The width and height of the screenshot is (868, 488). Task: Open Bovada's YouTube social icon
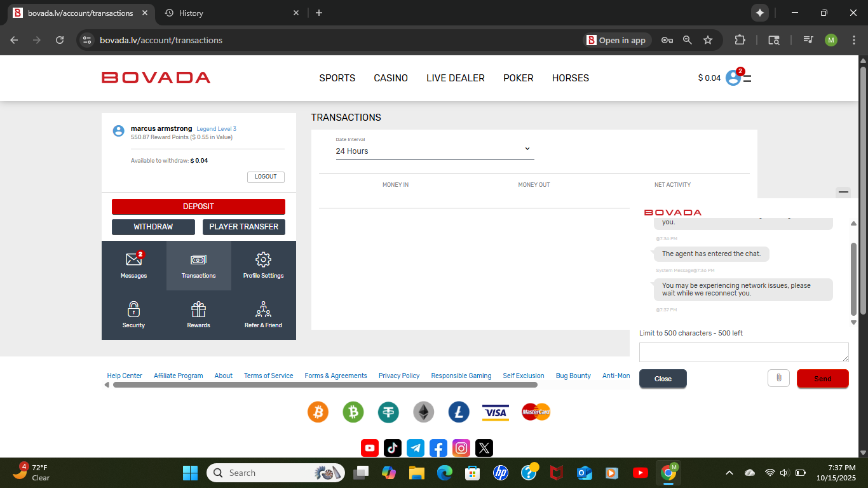click(370, 448)
